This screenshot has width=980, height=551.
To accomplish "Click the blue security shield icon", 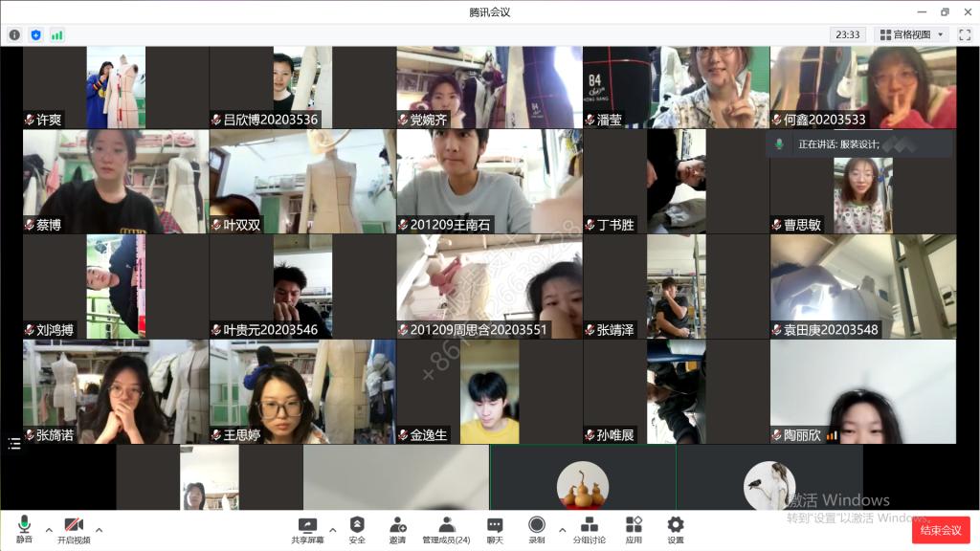I will click(36, 34).
